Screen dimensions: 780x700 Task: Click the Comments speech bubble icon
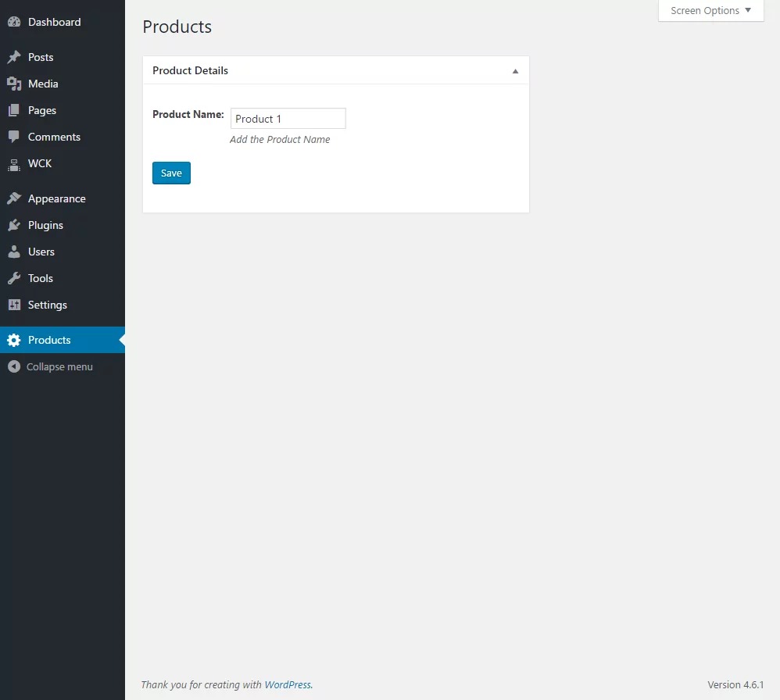point(14,137)
